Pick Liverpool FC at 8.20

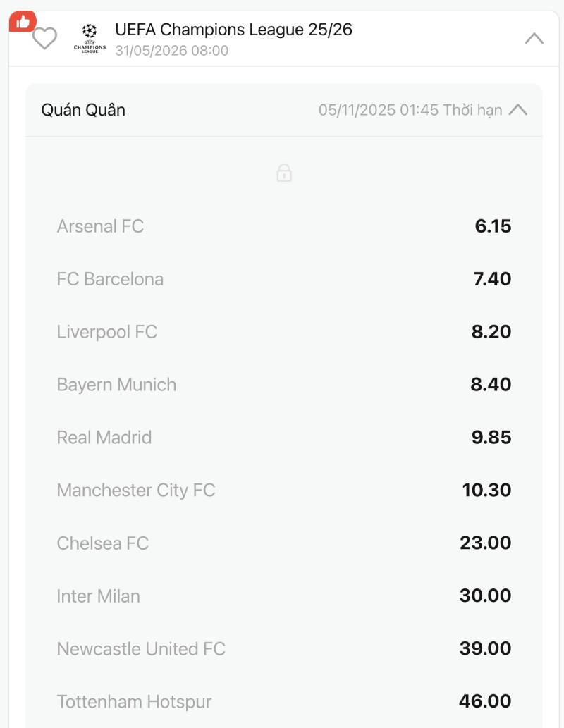(491, 332)
